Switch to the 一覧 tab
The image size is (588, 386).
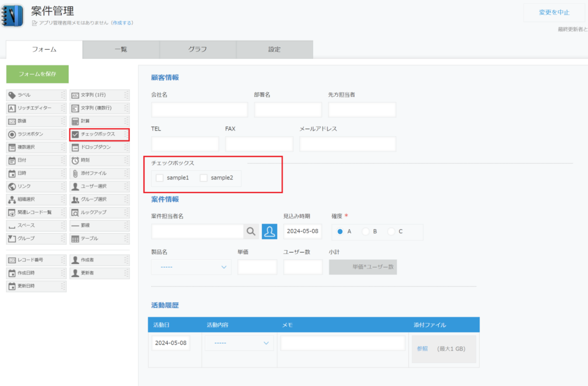click(121, 50)
